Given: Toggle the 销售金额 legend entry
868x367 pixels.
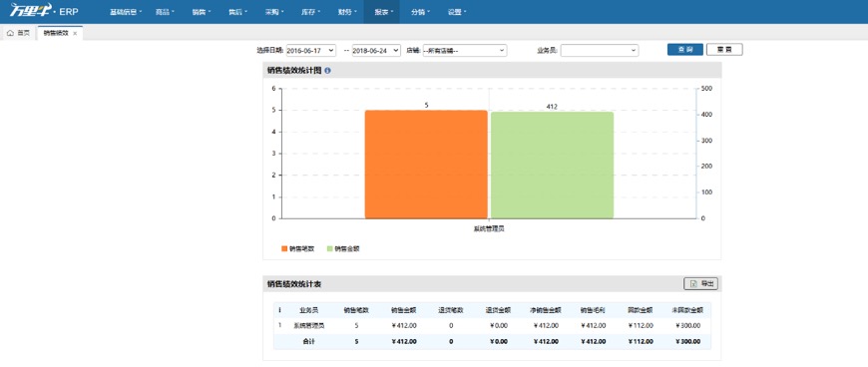Looking at the screenshot, I should pyautogui.click(x=344, y=249).
